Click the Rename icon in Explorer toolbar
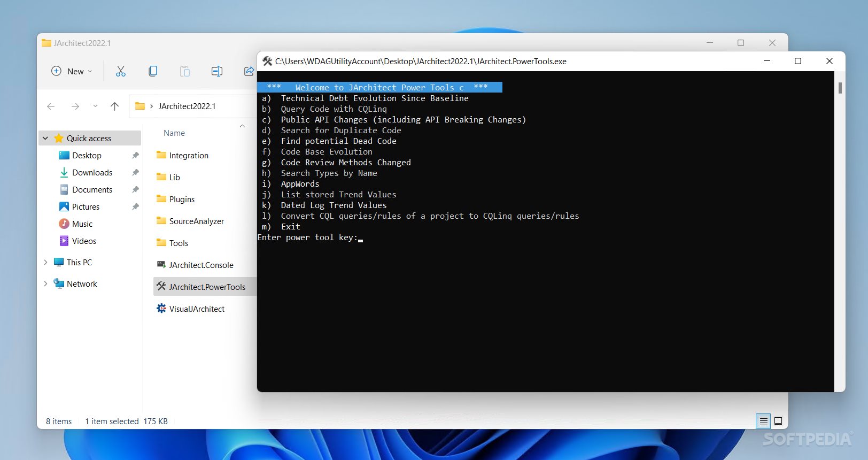Image resolution: width=868 pixels, height=460 pixels. (217, 71)
